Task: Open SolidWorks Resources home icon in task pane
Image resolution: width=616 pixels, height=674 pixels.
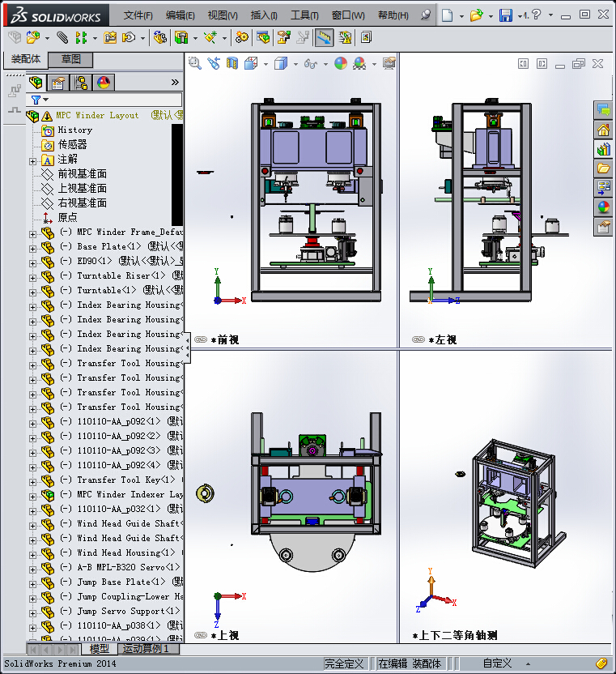Action: [603, 130]
